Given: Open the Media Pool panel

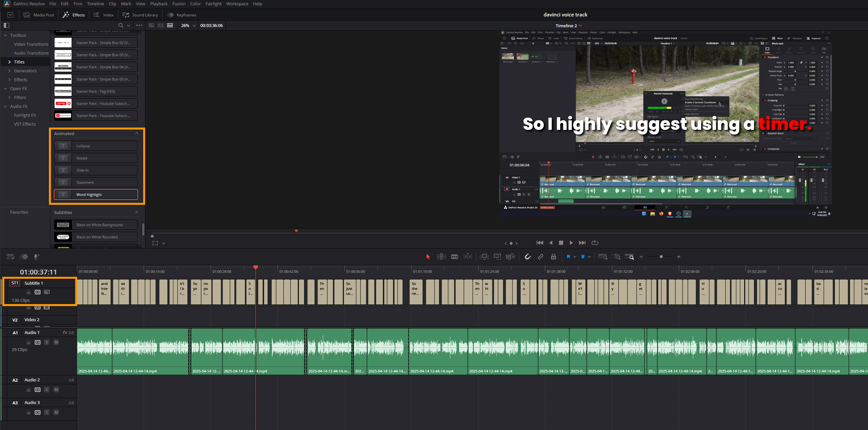Looking at the screenshot, I should (38, 15).
